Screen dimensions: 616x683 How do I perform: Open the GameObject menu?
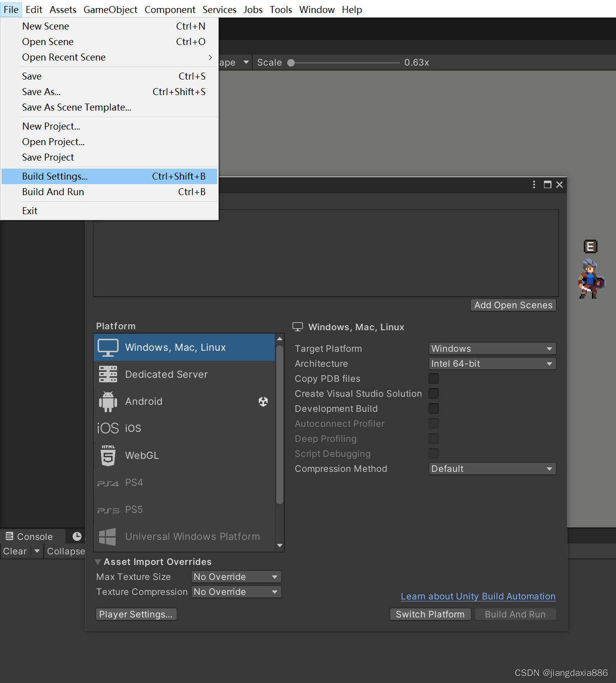click(111, 10)
